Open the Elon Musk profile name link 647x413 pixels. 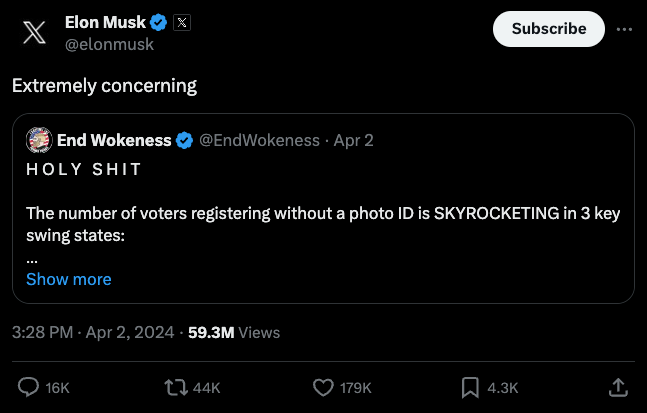tap(105, 22)
